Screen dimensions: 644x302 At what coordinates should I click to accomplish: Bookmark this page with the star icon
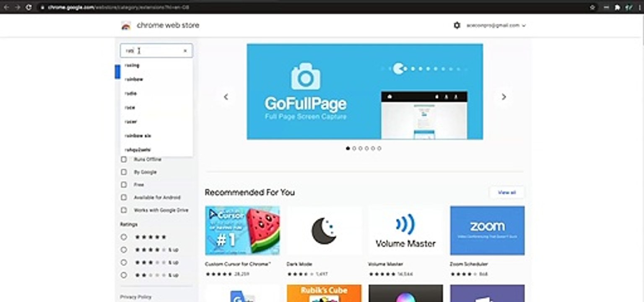(592, 7)
